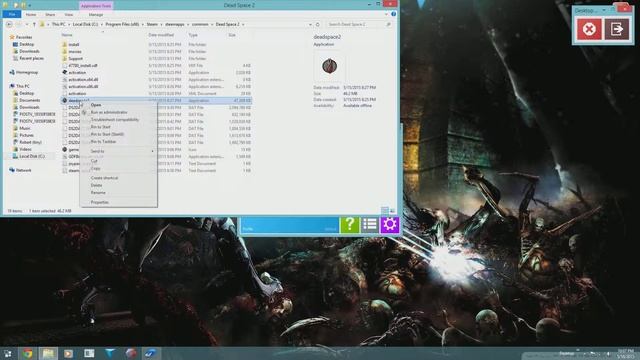Choose Copy in the context menu
The height and width of the screenshot is (360, 640).
tap(96, 169)
